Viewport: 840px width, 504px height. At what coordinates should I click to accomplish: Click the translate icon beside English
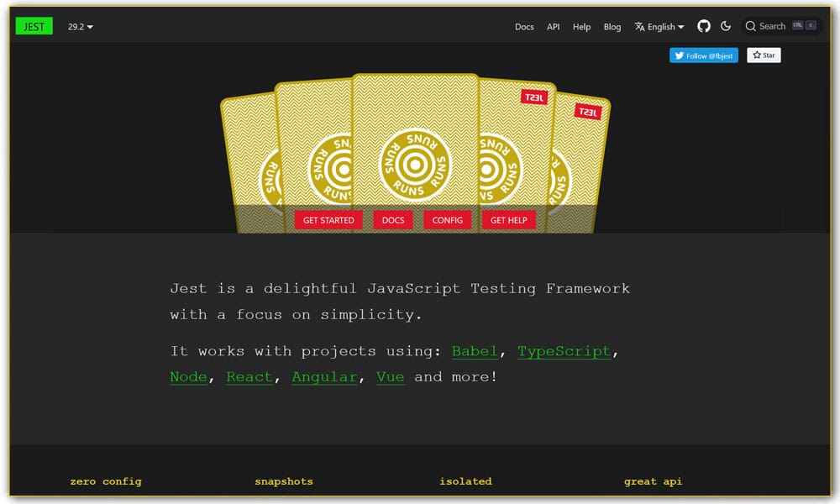click(x=639, y=26)
